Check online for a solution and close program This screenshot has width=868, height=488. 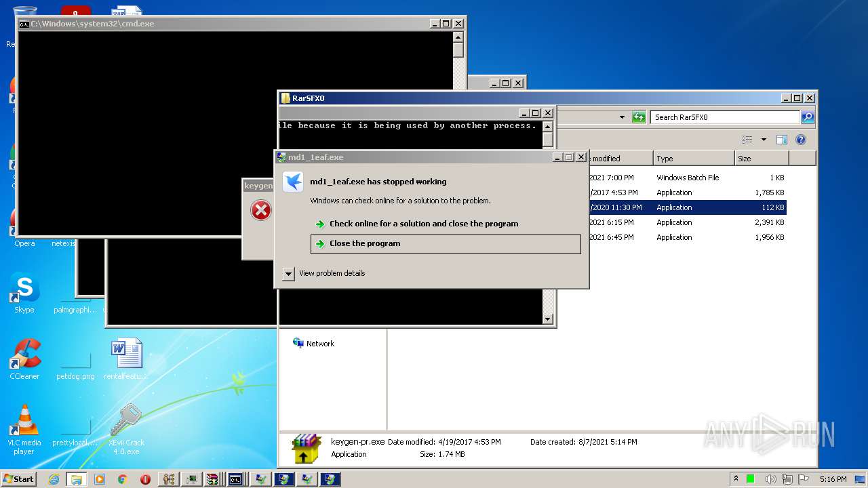[x=424, y=224]
